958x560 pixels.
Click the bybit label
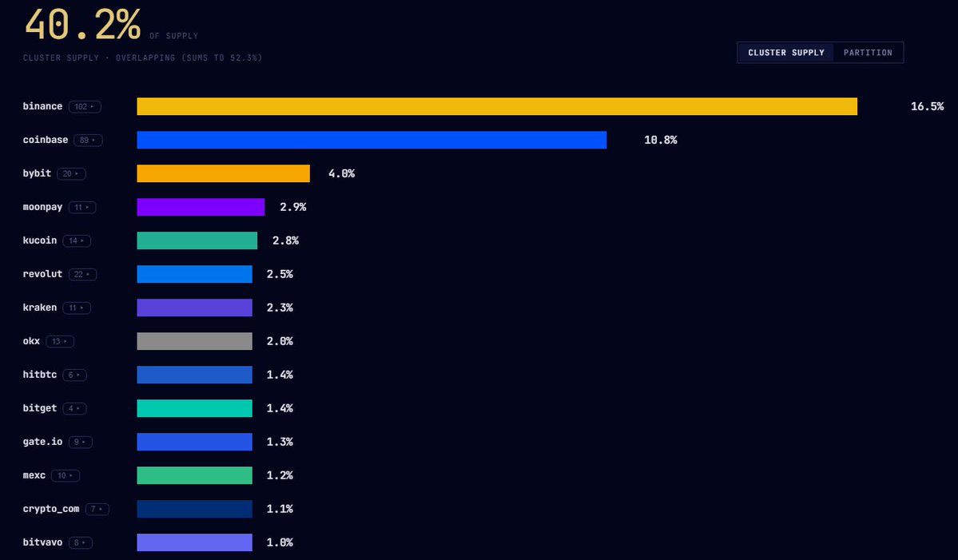[37, 173]
